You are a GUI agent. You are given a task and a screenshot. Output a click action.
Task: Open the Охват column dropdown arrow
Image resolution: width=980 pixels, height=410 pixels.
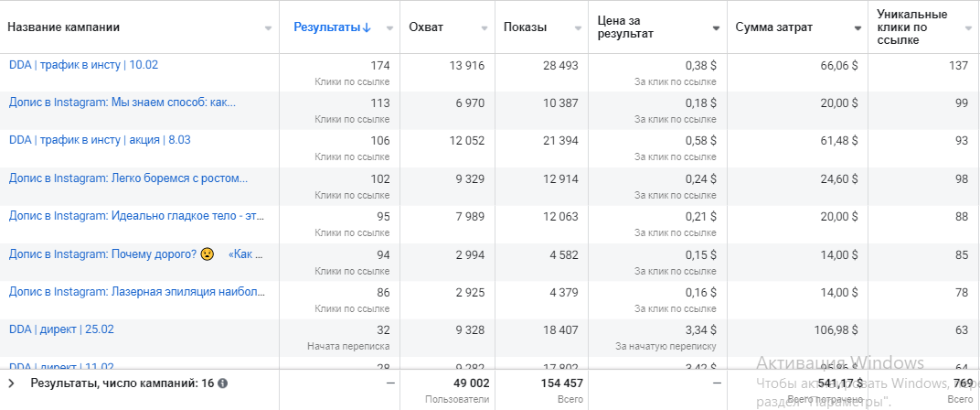(x=484, y=28)
